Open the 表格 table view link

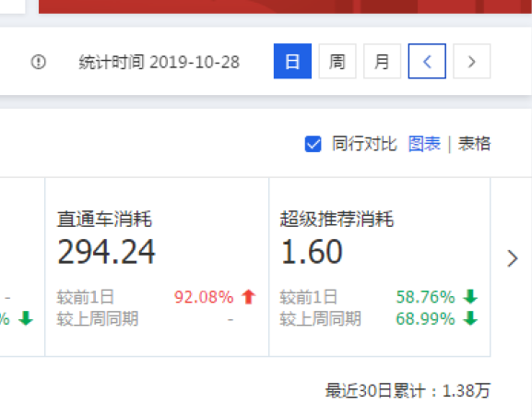click(474, 144)
